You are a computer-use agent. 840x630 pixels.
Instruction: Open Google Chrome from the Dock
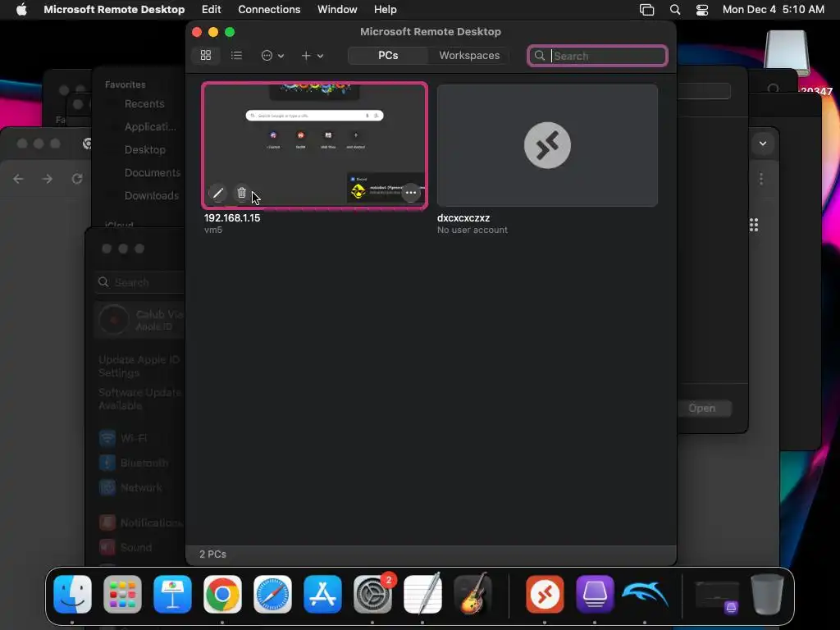click(x=222, y=594)
